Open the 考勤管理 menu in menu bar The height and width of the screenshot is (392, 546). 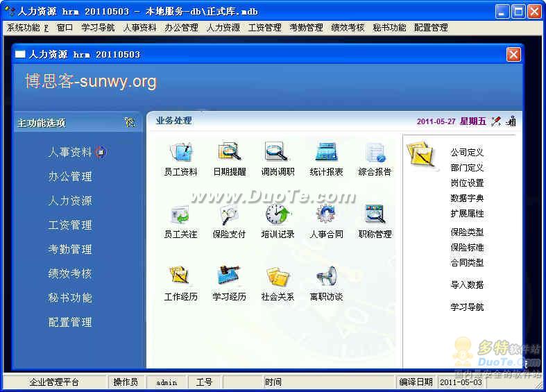pos(306,28)
